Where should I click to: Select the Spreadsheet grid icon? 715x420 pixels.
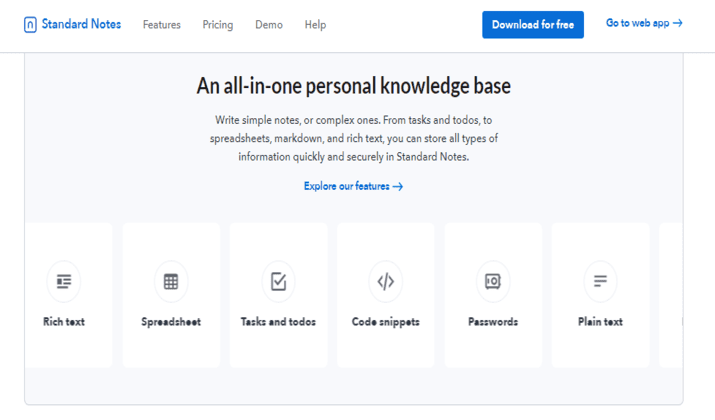[171, 281]
